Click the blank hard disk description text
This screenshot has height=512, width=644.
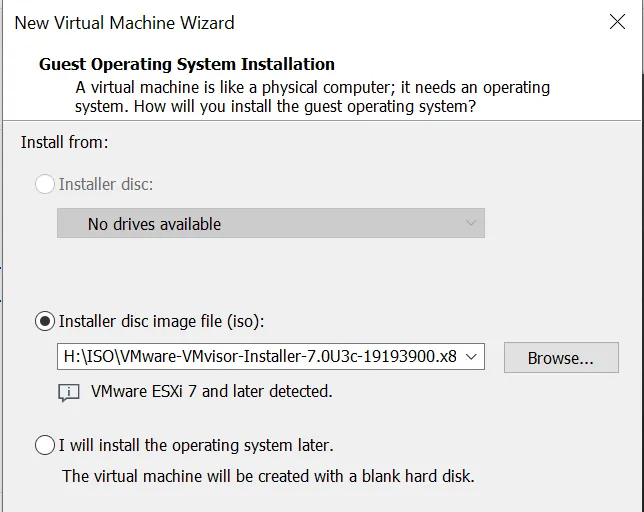268,476
